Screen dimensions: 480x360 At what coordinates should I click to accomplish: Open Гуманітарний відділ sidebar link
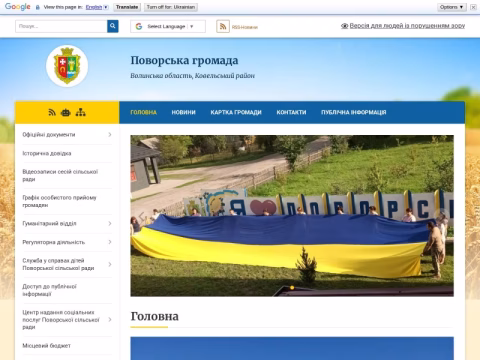pos(49,223)
